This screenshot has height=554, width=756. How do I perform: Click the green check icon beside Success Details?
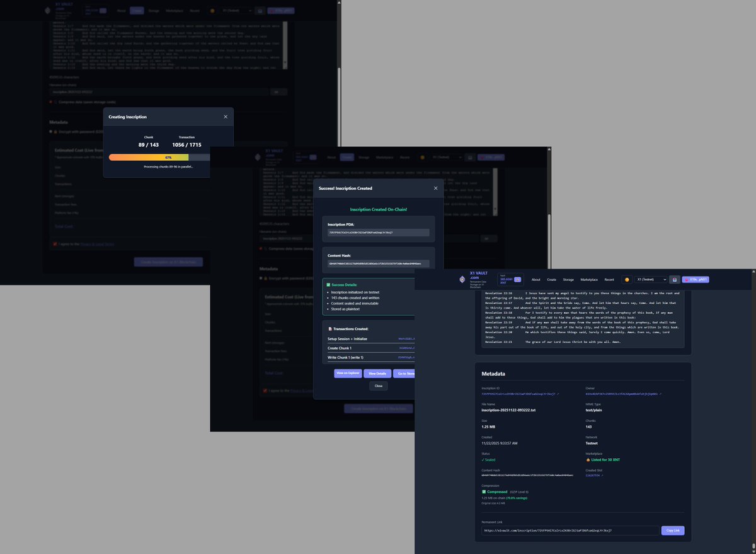click(x=328, y=284)
